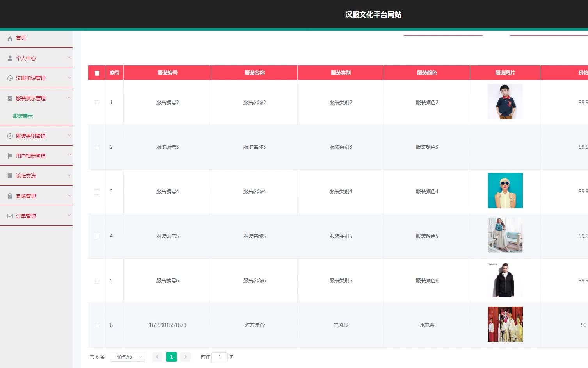The height and width of the screenshot is (368, 588).
Task: Click the 索引 column header
Action: pos(114,73)
